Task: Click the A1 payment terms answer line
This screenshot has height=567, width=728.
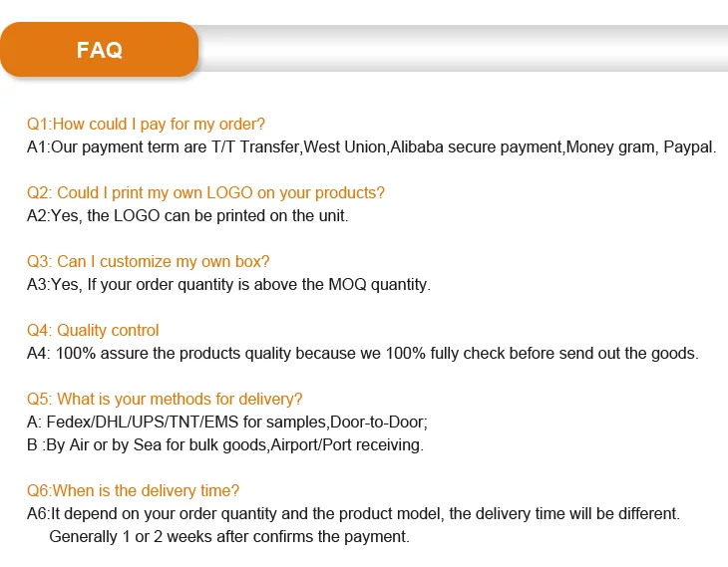Action: (371, 147)
